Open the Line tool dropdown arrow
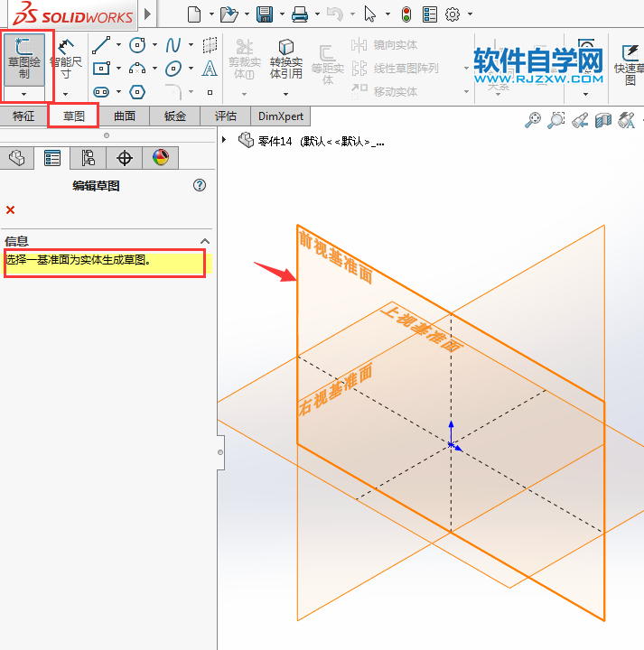The height and width of the screenshot is (650, 644). [118, 45]
